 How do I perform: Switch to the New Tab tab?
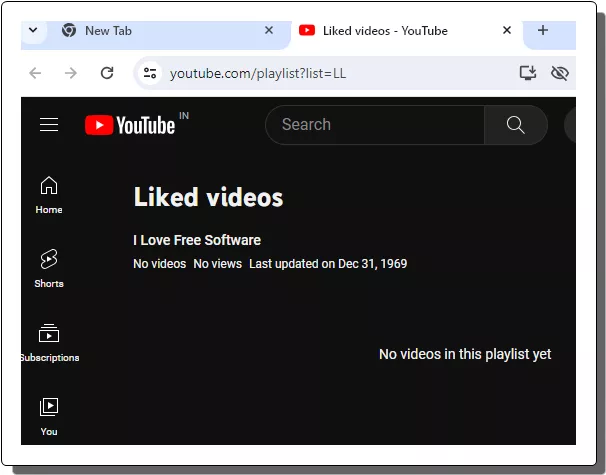pos(168,31)
